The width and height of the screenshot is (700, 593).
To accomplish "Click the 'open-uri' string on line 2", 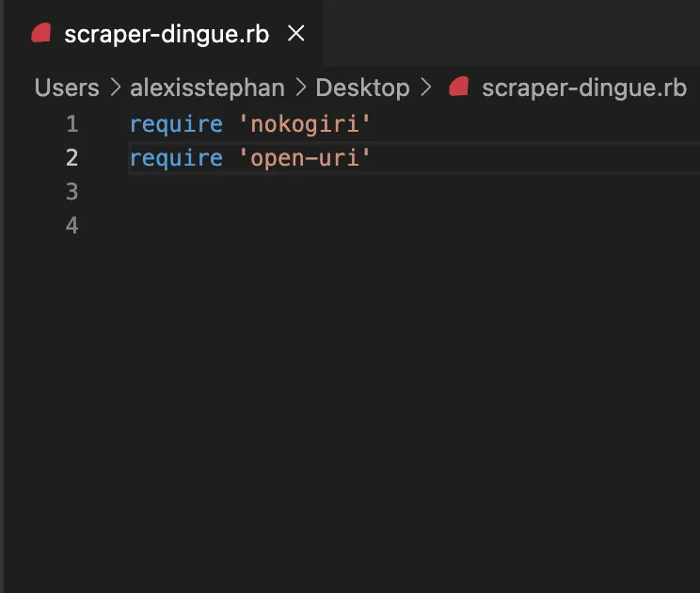I will coord(305,158).
